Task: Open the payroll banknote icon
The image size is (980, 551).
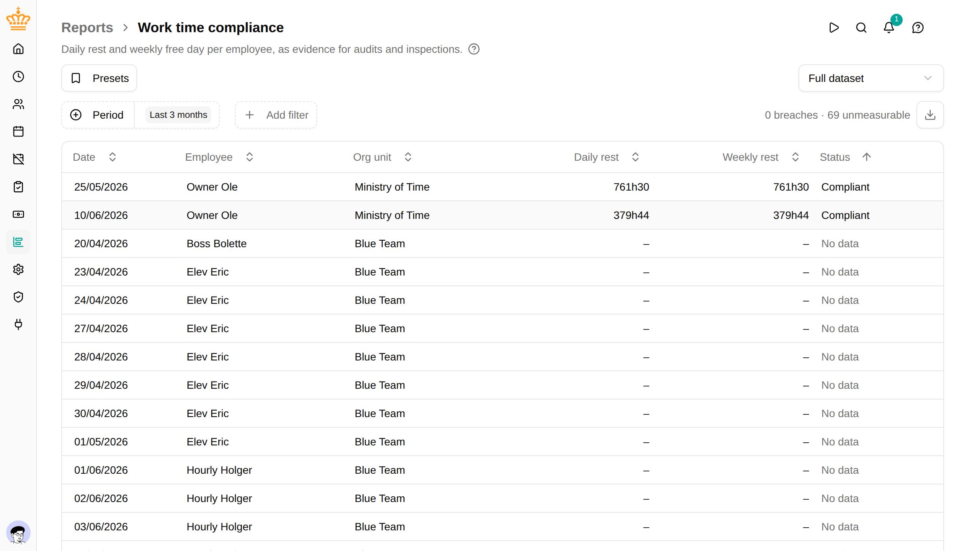Action: coord(18,214)
